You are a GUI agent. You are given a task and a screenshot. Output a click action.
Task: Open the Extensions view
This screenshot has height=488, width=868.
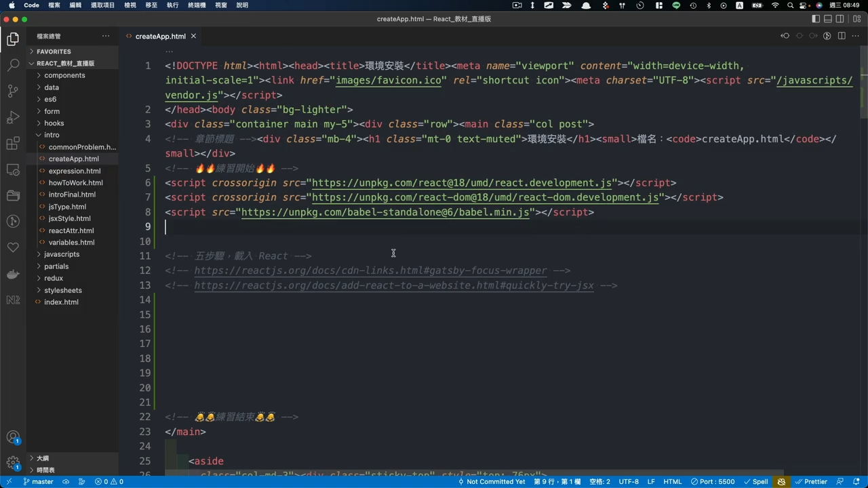(x=13, y=143)
